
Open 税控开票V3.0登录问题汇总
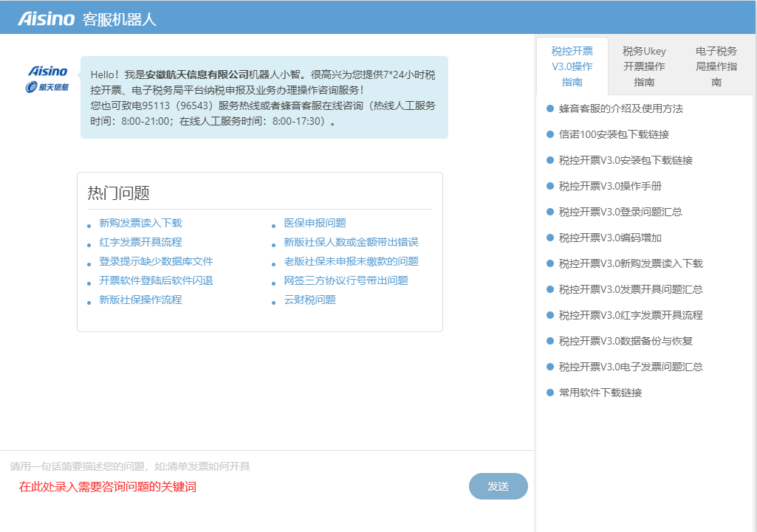point(620,212)
